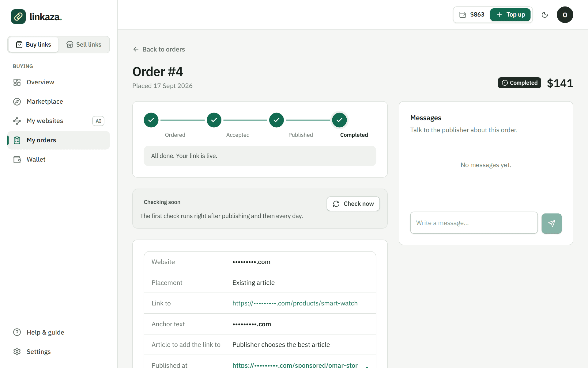Click the Accepted step checkmark
The image size is (588, 368).
coord(214,120)
